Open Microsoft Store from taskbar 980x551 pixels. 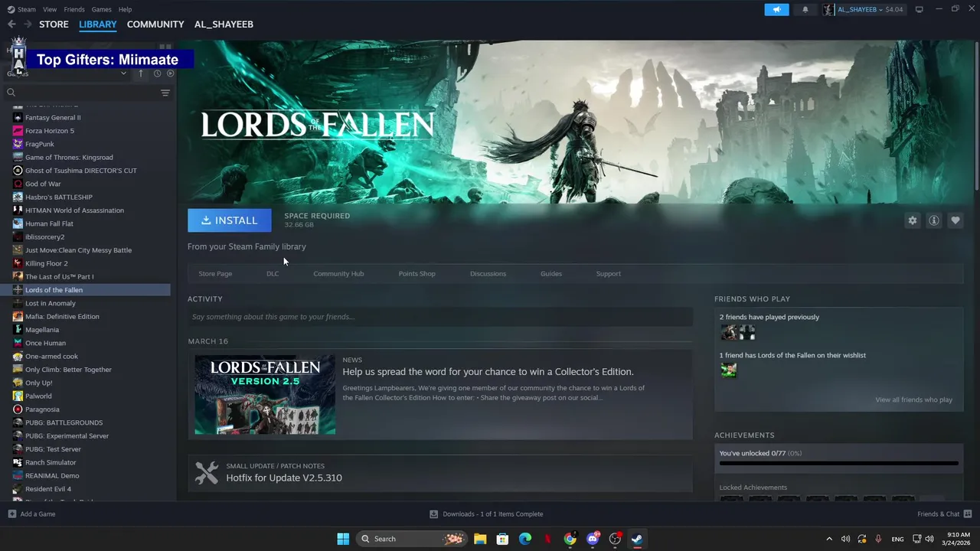coord(502,539)
